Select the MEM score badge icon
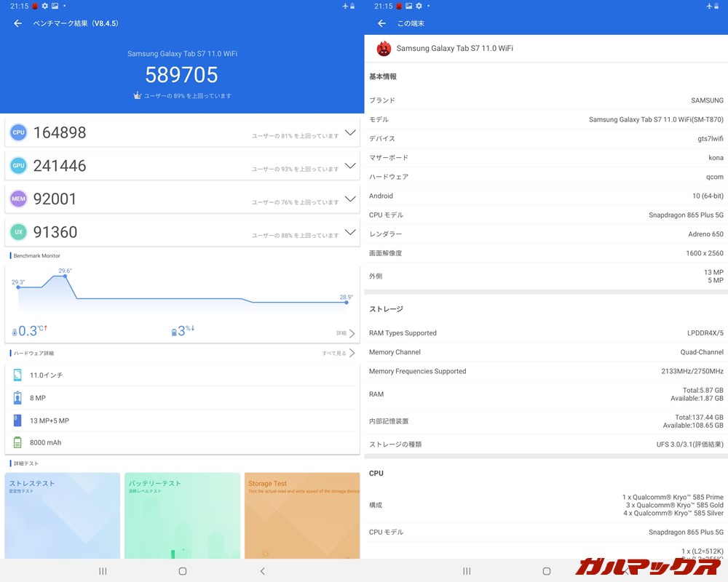This screenshot has height=582, width=728. (x=17, y=199)
